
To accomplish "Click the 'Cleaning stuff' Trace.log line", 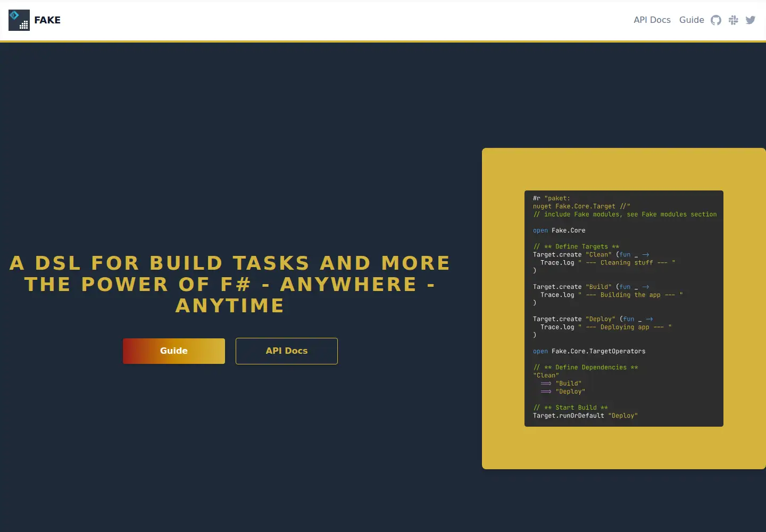I will coord(608,263).
